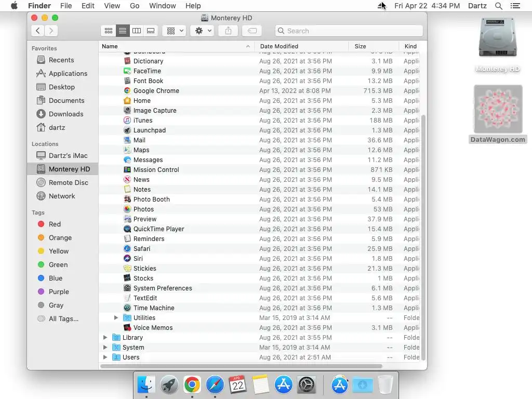The image size is (532, 399).
Task: Expand the Utilities folder disclosure triangle
Action: coord(116,317)
